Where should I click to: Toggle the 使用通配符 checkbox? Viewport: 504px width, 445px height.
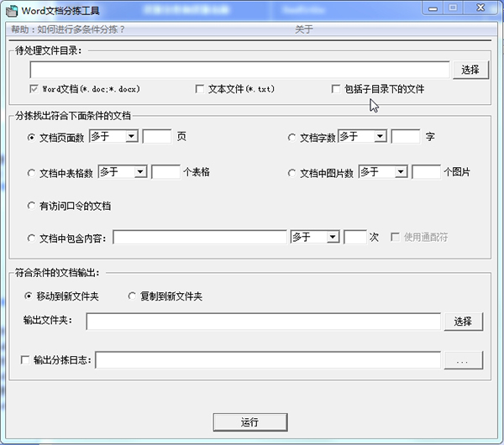(395, 238)
